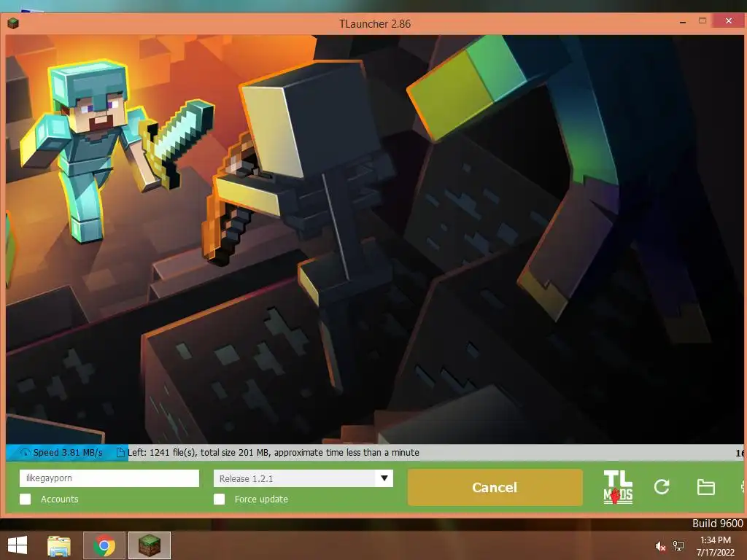Viewport: 747px width, 560px height.
Task: Open the TL Mods panel
Action: (x=618, y=486)
